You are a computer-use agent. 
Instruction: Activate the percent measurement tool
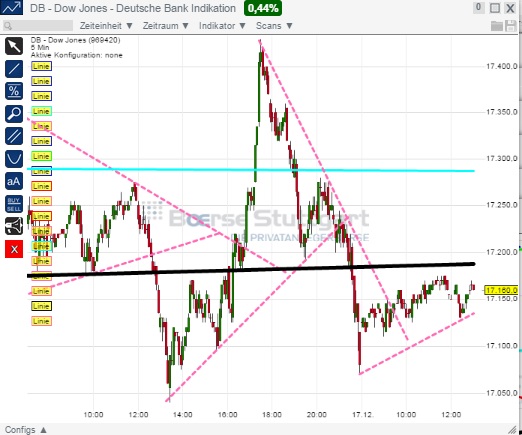[x=14, y=91]
